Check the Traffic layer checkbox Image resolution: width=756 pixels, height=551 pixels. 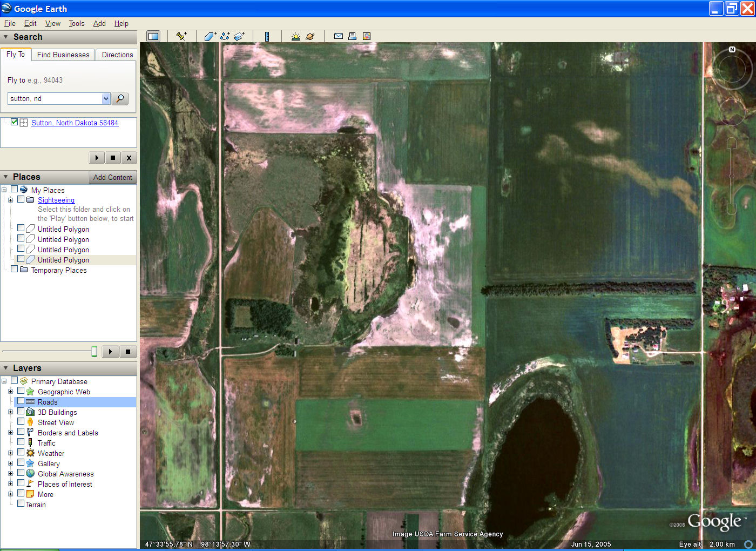click(21, 442)
